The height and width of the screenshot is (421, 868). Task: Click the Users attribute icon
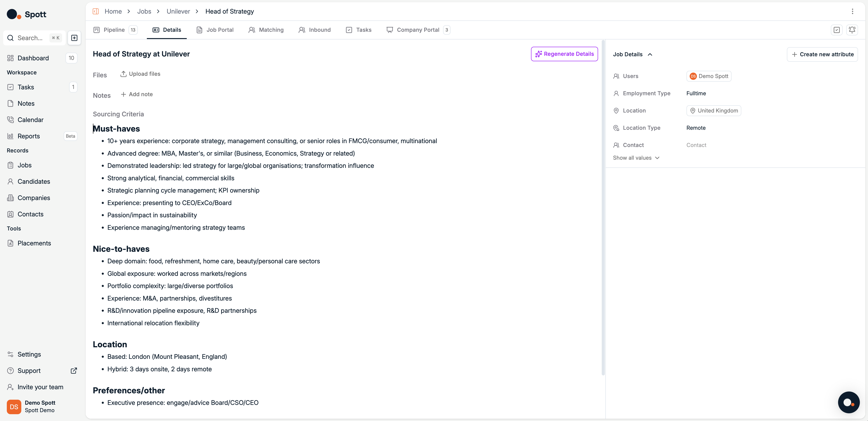click(x=616, y=76)
